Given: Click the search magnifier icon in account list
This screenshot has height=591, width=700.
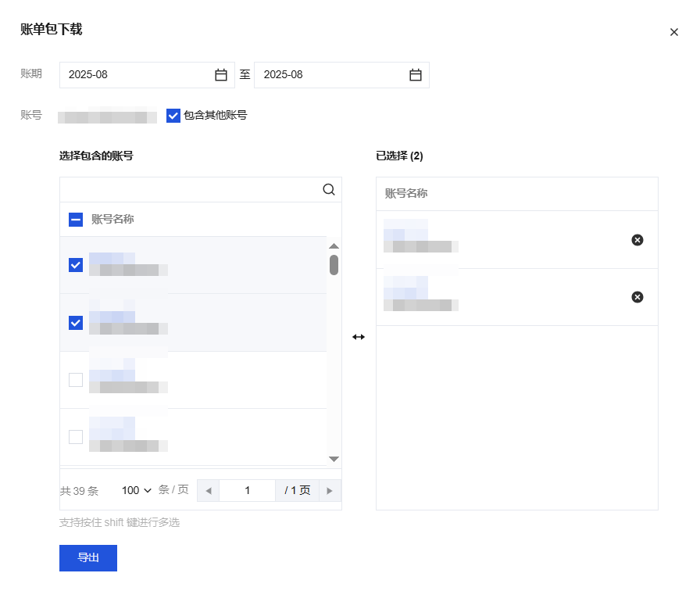Looking at the screenshot, I should pos(329,189).
